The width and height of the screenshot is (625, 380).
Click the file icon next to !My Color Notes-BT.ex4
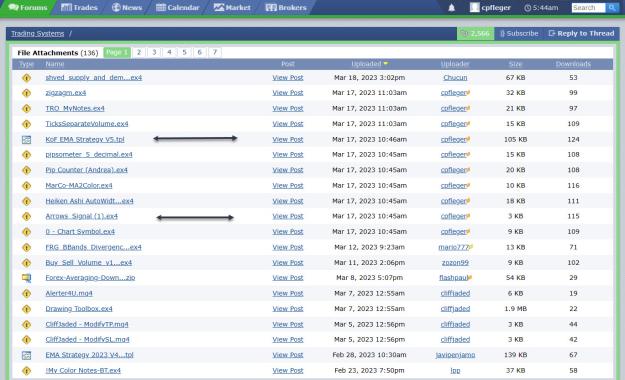coord(26,371)
